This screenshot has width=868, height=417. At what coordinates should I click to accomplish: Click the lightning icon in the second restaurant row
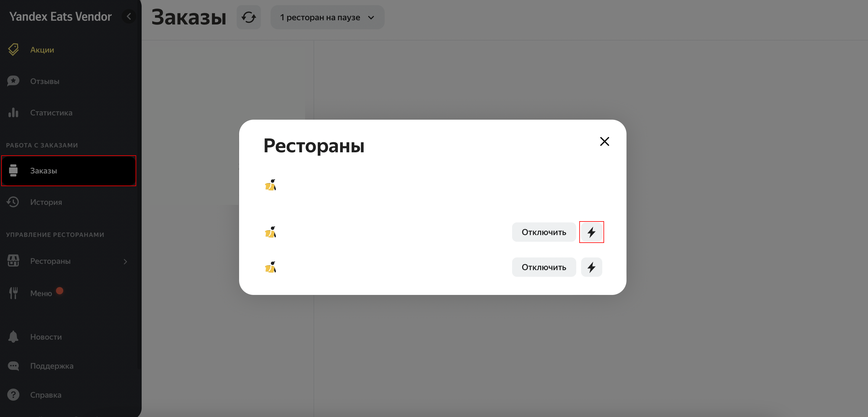point(591,232)
